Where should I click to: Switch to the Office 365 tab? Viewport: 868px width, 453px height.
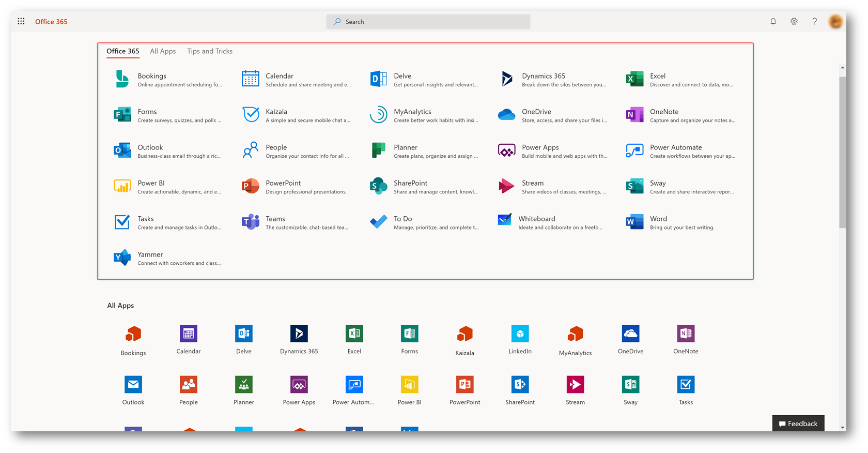[123, 51]
